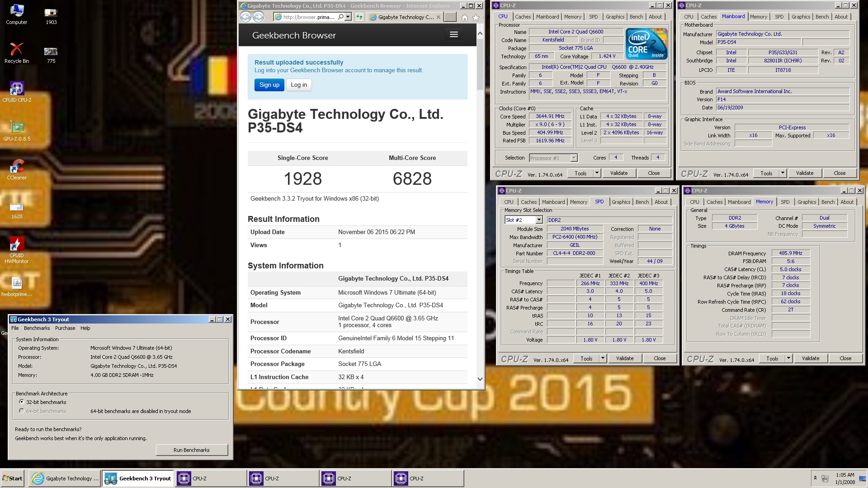868x488 pixels.
Task: Switch to last CPU-Z taskbar item
Action: [x=428, y=479]
